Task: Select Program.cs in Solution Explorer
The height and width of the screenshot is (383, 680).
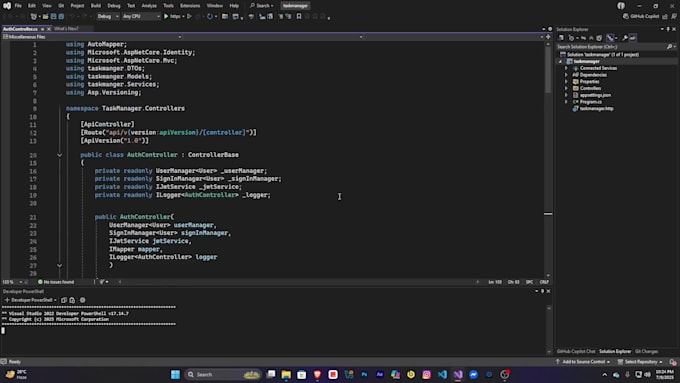Action: (590, 102)
